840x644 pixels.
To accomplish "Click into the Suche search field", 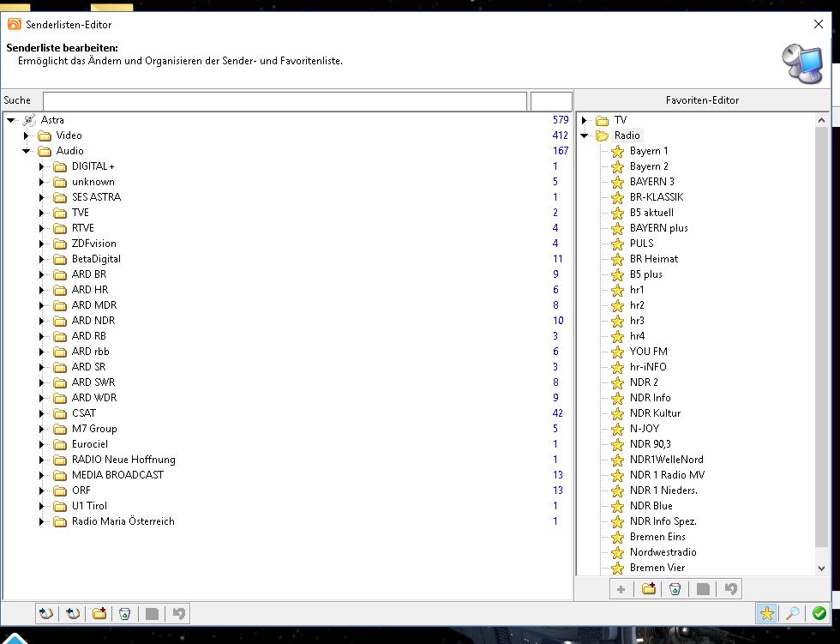I will 285,100.
